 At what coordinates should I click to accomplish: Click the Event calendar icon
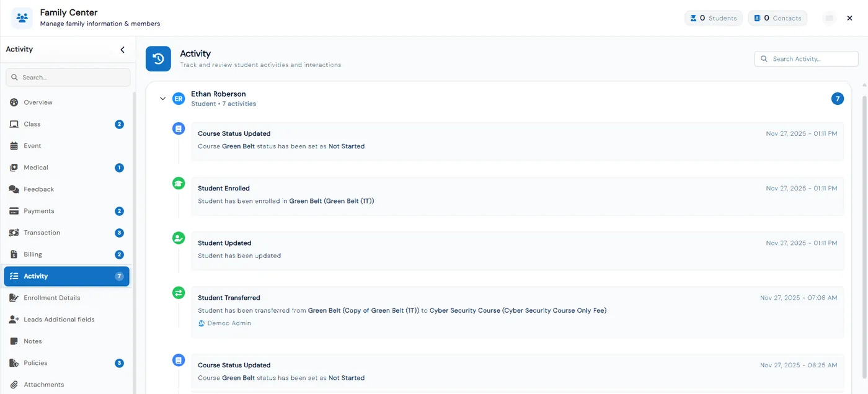coord(14,146)
